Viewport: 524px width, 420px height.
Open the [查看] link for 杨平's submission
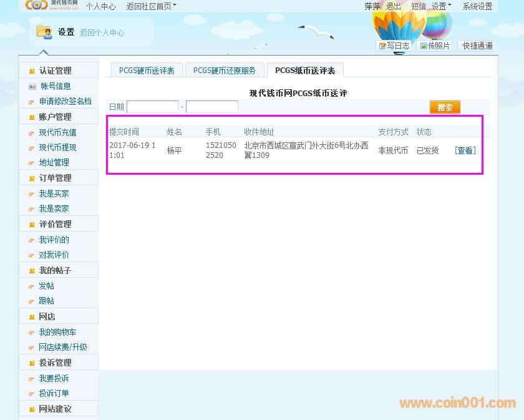click(465, 150)
